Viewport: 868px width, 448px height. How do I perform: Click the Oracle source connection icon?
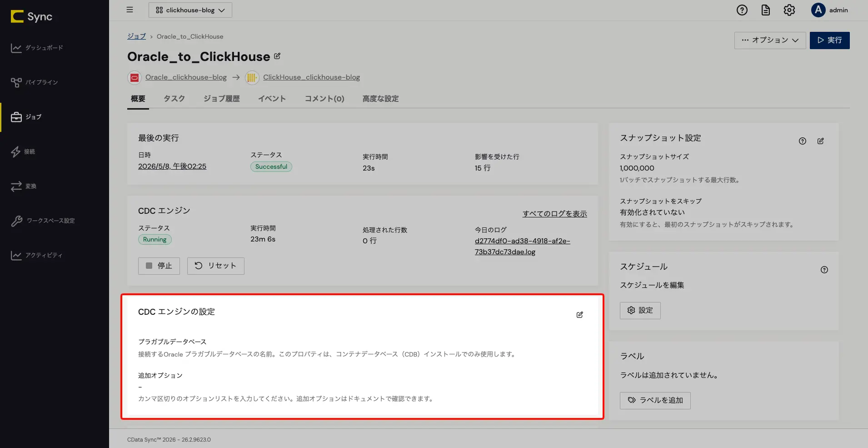pyautogui.click(x=134, y=78)
